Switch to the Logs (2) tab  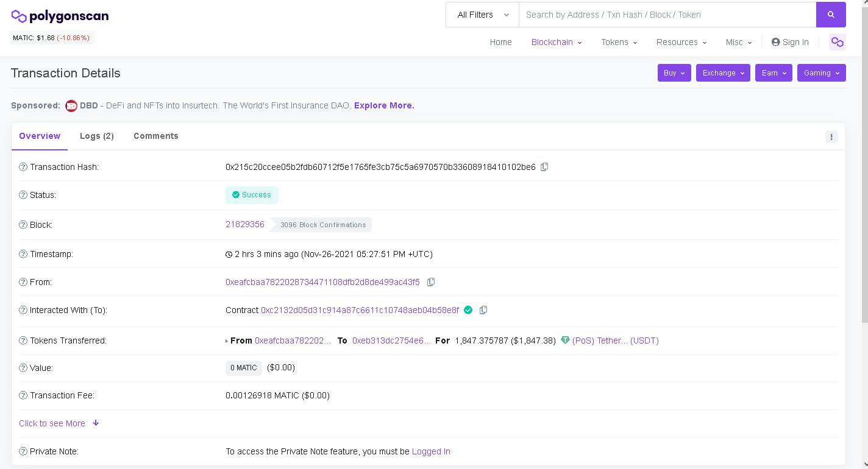pyautogui.click(x=96, y=136)
